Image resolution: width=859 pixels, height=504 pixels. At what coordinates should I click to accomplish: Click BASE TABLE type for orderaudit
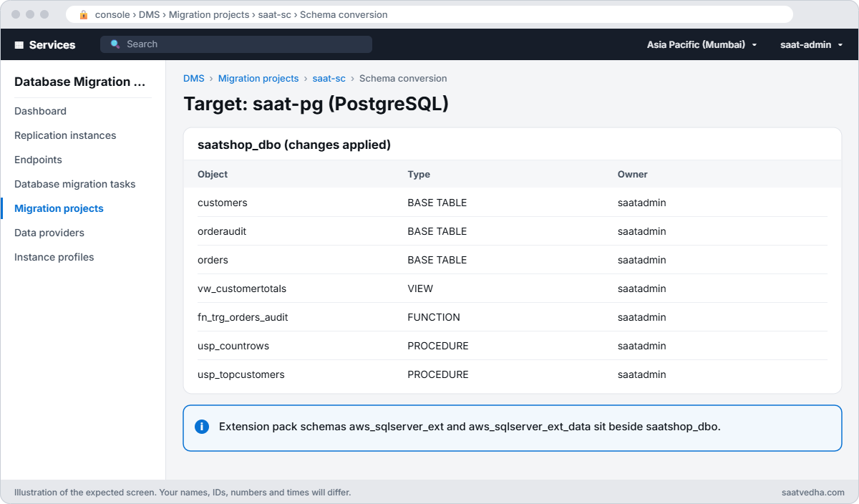point(437,231)
